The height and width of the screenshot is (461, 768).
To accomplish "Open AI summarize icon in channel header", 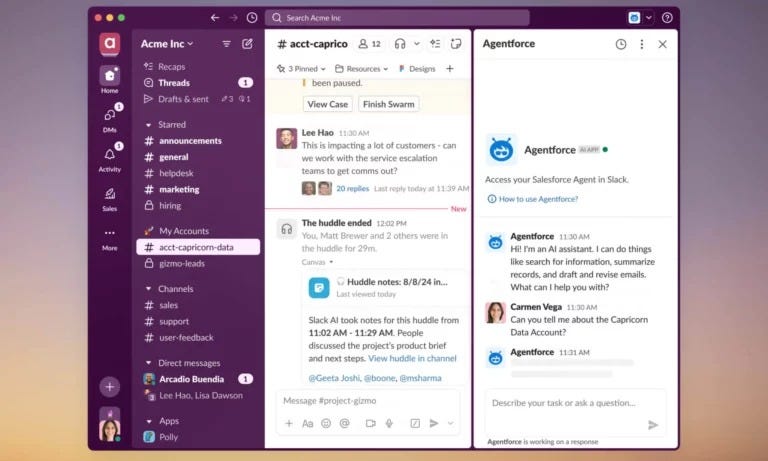I will (435, 44).
